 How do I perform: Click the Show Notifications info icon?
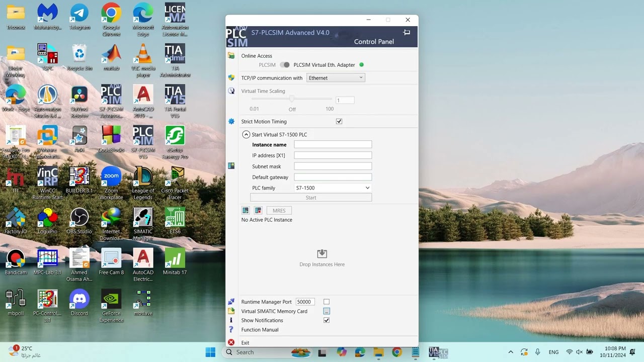[231, 320]
